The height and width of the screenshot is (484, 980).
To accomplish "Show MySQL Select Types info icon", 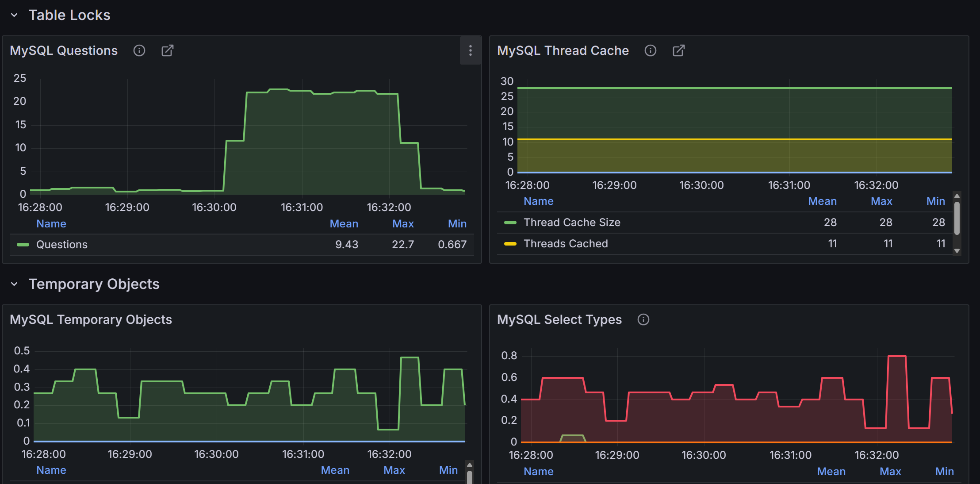I will point(643,319).
